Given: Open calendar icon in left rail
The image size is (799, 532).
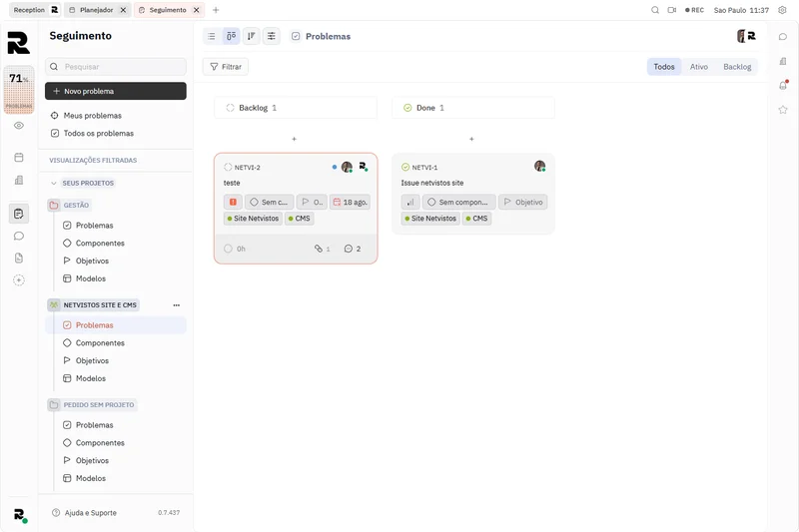Looking at the screenshot, I should pos(19,158).
